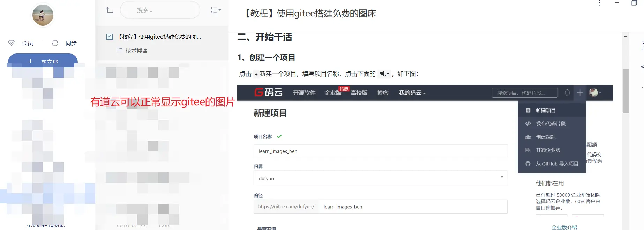Open 开源软件 in the gitee navbar
This screenshot has height=230, width=644.
304,93
